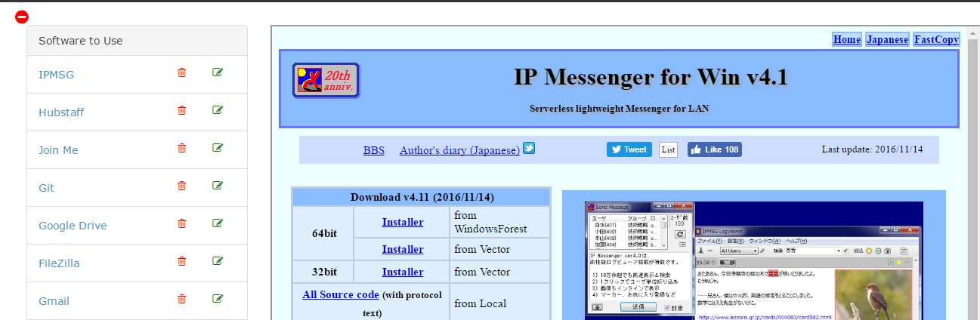Edit the IPMSG entry with pencil icon

tap(218, 72)
